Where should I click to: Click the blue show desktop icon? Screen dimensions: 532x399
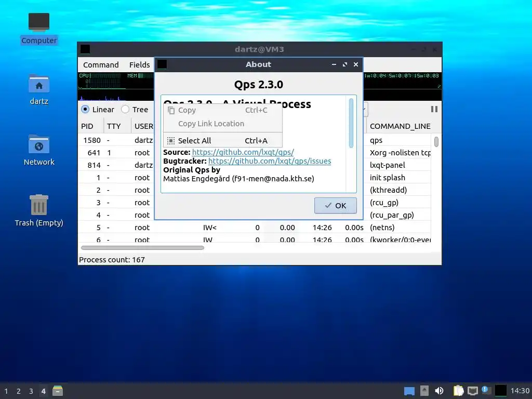[x=409, y=391]
